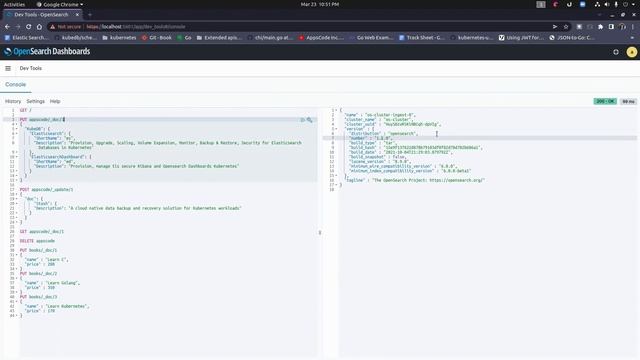This screenshot has width=640, height=360.
Task: Open Elastic Search bookmark
Action: [x=26, y=38]
